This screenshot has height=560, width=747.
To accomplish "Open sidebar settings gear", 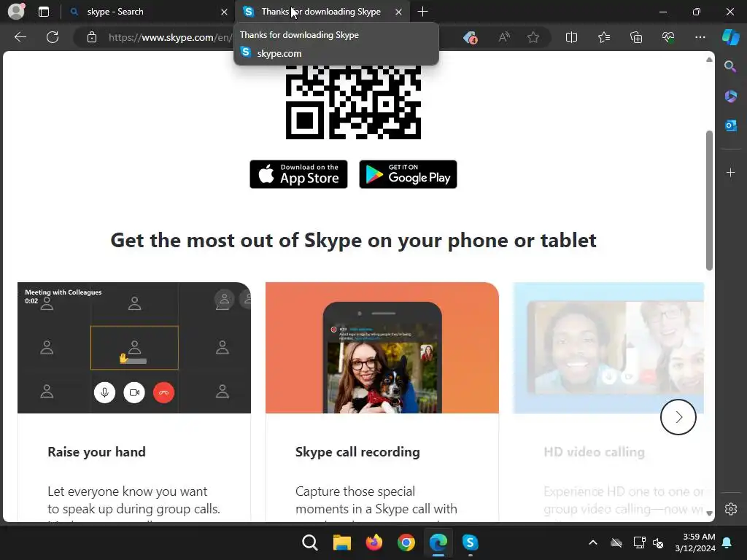I will (x=731, y=509).
